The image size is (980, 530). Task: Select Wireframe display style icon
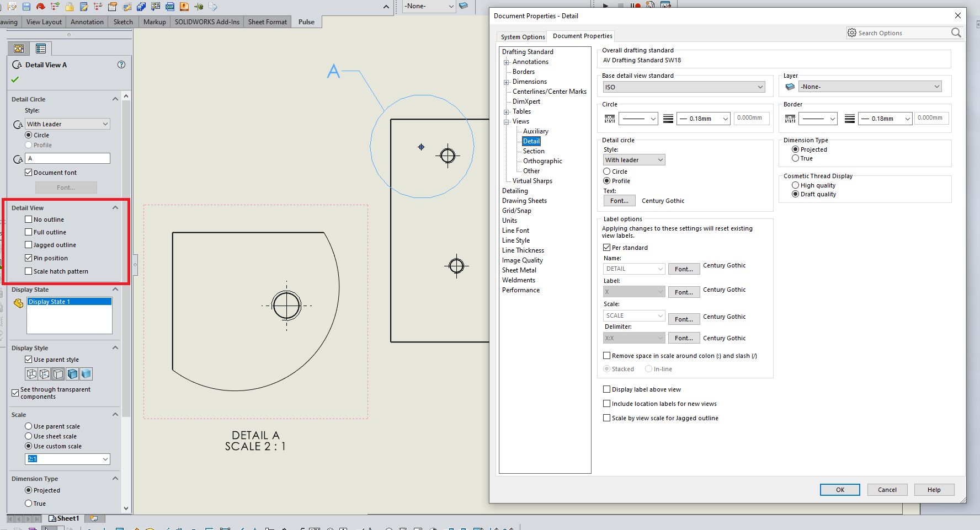(31, 374)
